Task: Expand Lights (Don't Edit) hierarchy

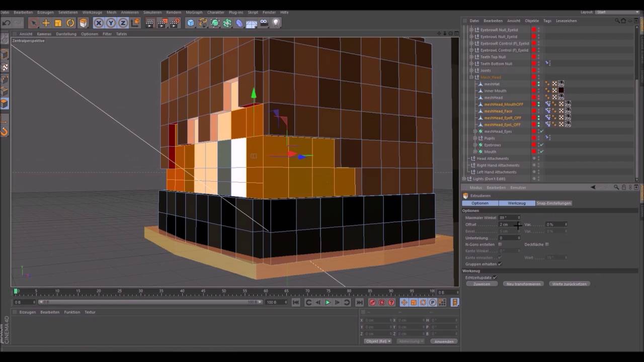Action: [464, 178]
